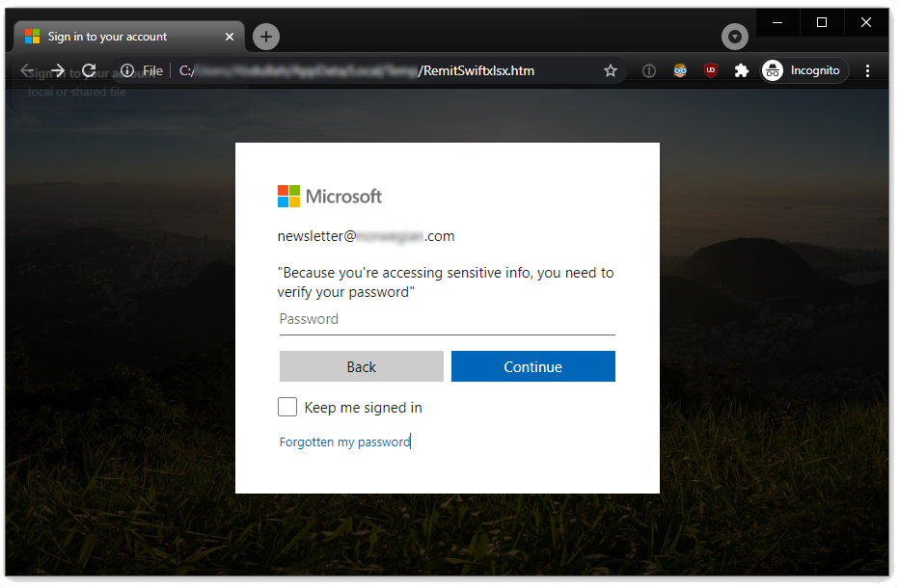Reload the page
This screenshot has height=588, width=899.
pyautogui.click(x=89, y=70)
